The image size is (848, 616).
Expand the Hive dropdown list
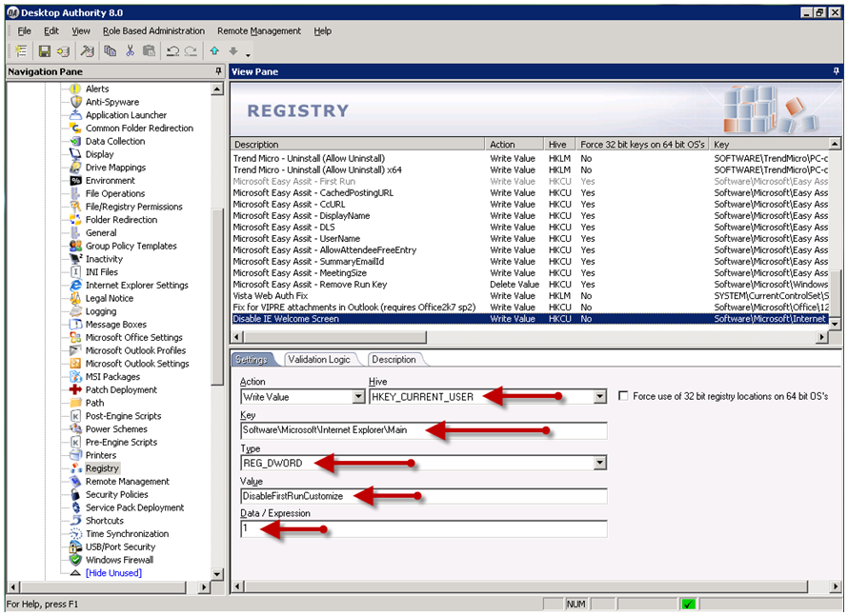click(x=599, y=397)
